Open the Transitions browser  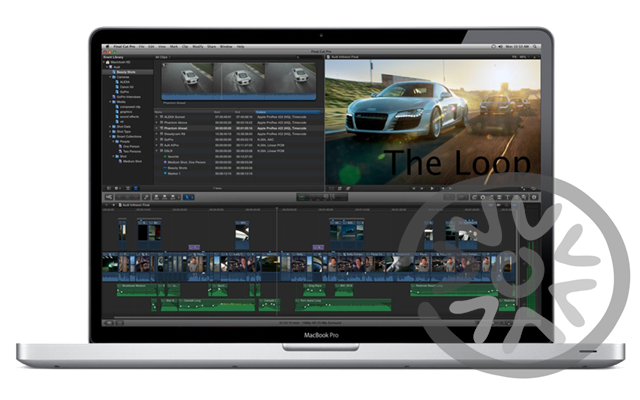pos(500,197)
